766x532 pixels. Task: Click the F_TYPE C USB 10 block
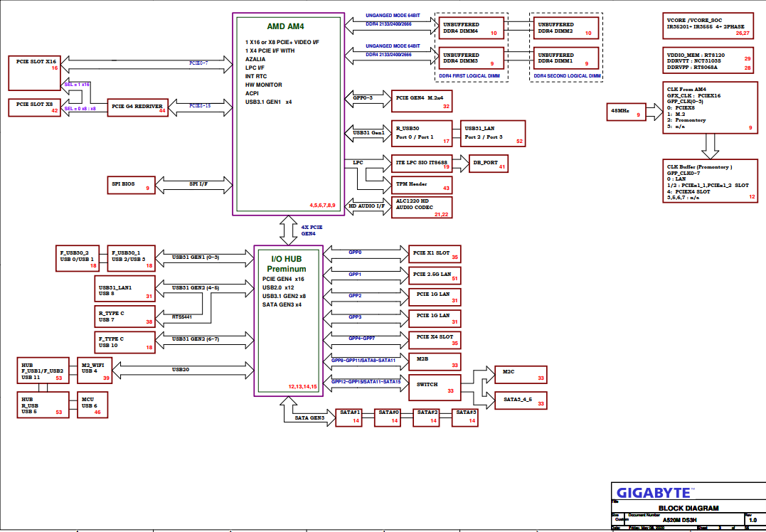pyautogui.click(x=124, y=342)
